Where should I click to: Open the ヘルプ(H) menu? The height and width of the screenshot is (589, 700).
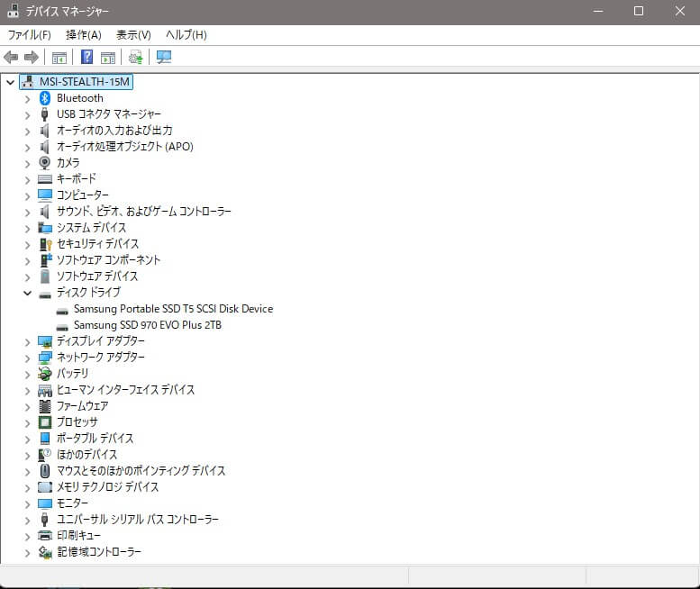186,35
